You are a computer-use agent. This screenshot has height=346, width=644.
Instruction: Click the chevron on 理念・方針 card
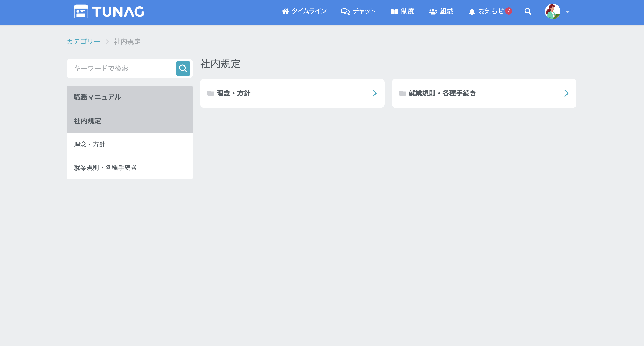(374, 93)
